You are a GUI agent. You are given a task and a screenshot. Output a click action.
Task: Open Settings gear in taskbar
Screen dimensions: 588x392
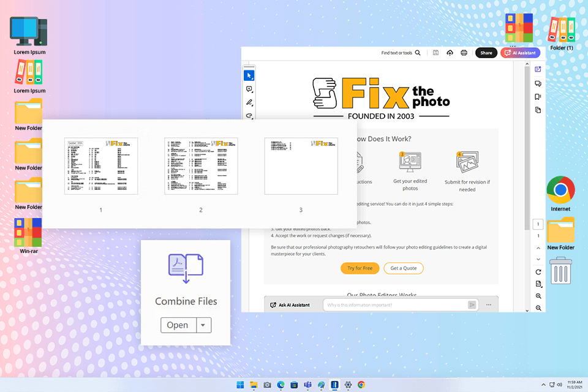point(348,385)
